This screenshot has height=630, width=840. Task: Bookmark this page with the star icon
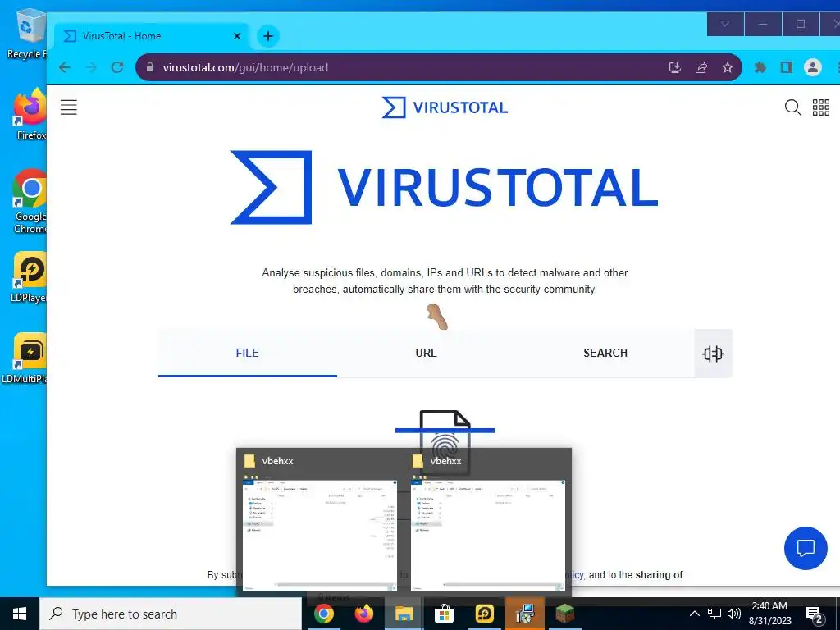pos(727,67)
